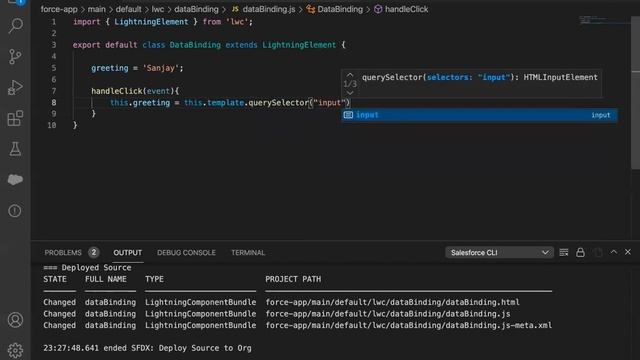Select the 'input' autocomplete suggestion
Image resolution: width=640 pixels, height=360 pixels.
(x=479, y=115)
